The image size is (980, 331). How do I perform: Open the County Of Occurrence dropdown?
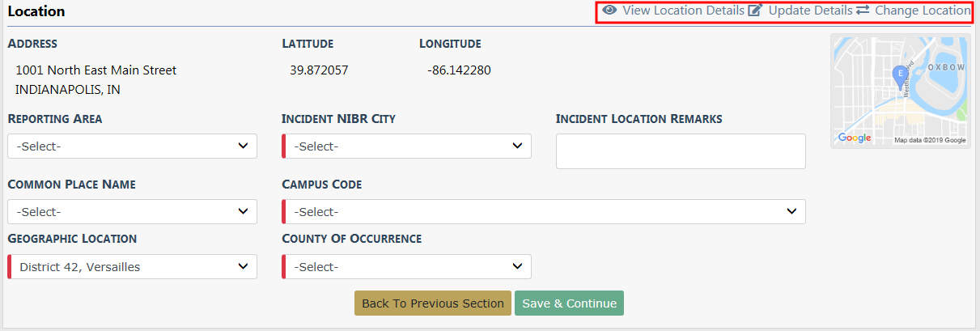[407, 267]
